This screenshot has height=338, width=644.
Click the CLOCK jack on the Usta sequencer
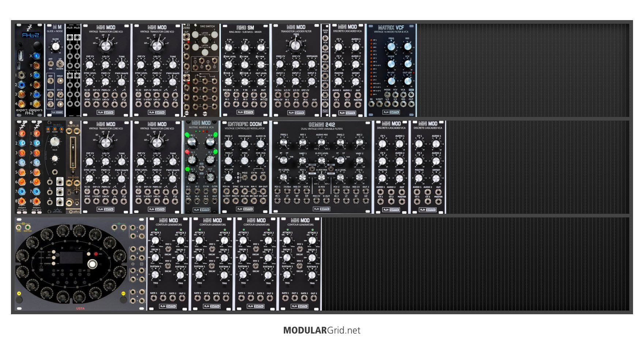19,228
